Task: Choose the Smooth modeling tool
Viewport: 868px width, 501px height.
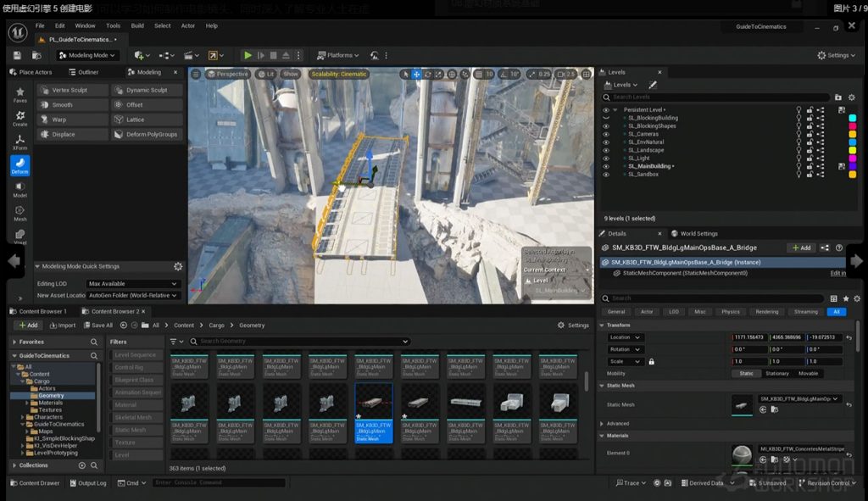Action: 73,104
